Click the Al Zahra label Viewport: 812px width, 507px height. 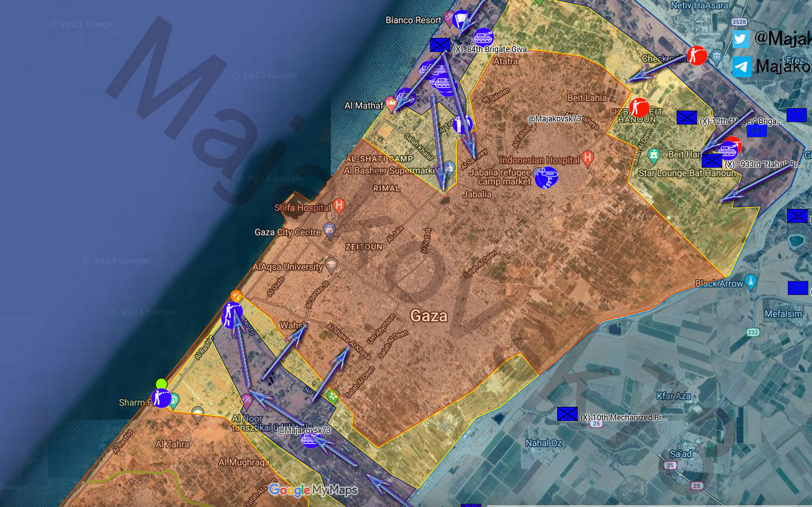172,445
